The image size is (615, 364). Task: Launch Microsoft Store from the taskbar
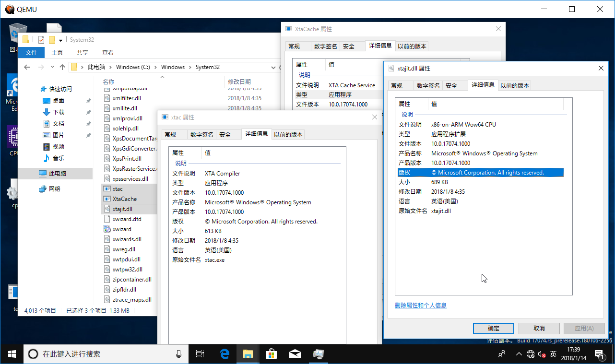271,353
